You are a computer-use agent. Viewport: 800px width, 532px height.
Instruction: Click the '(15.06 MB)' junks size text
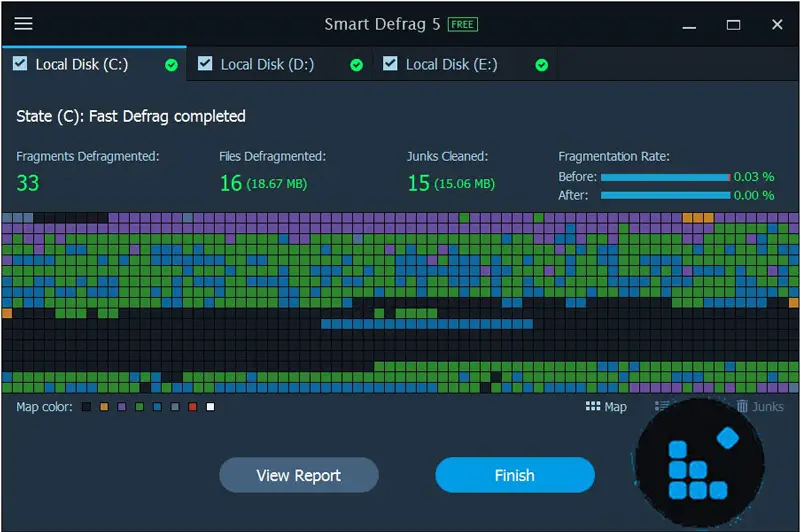pyautogui.click(x=464, y=184)
